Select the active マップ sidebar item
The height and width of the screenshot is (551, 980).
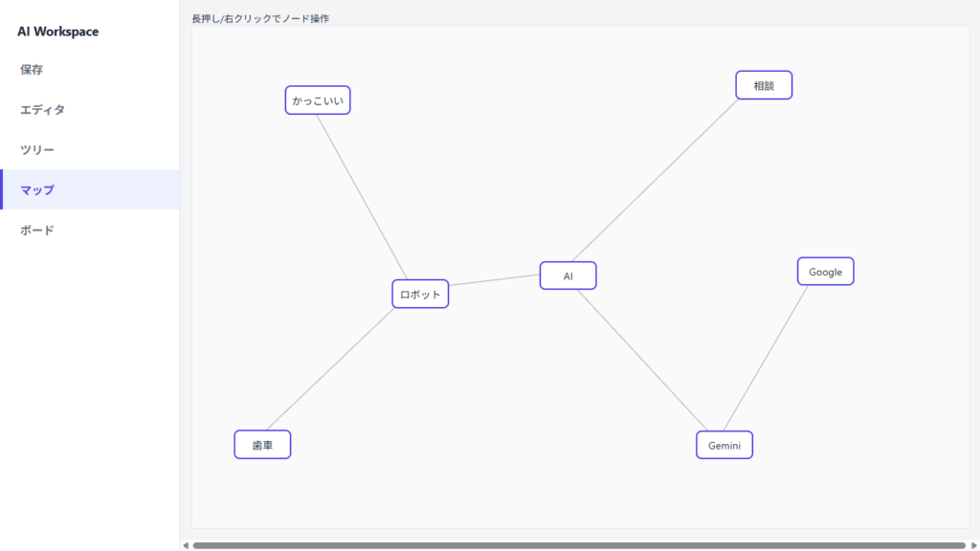pyautogui.click(x=37, y=190)
